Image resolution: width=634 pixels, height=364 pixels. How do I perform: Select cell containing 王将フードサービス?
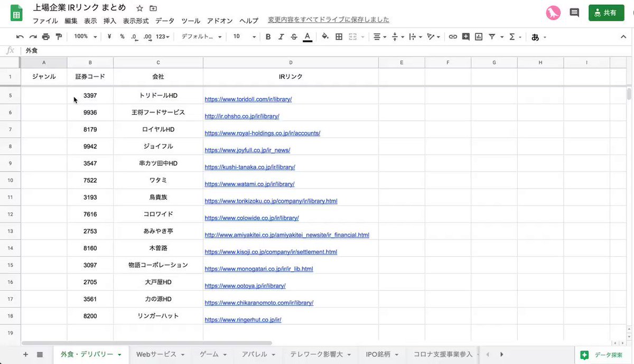[158, 113]
